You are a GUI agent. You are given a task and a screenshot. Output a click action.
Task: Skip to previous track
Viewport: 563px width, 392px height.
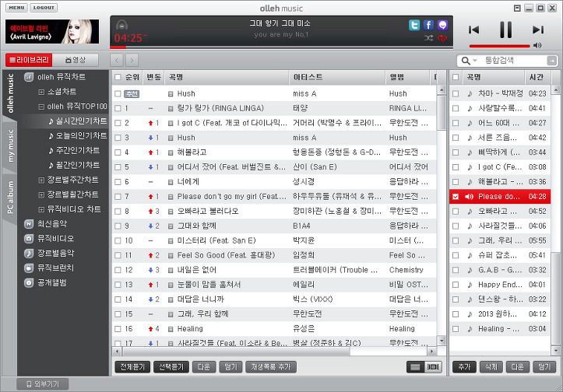(x=473, y=30)
